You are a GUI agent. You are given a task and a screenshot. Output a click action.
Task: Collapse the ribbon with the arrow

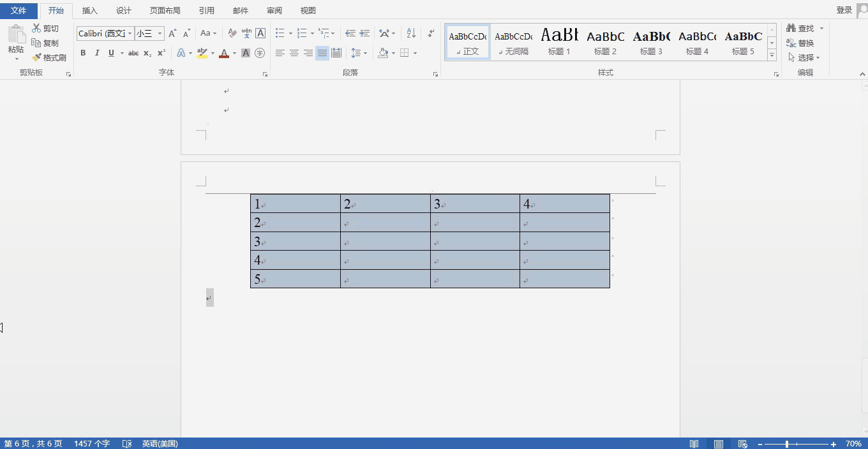[862, 75]
